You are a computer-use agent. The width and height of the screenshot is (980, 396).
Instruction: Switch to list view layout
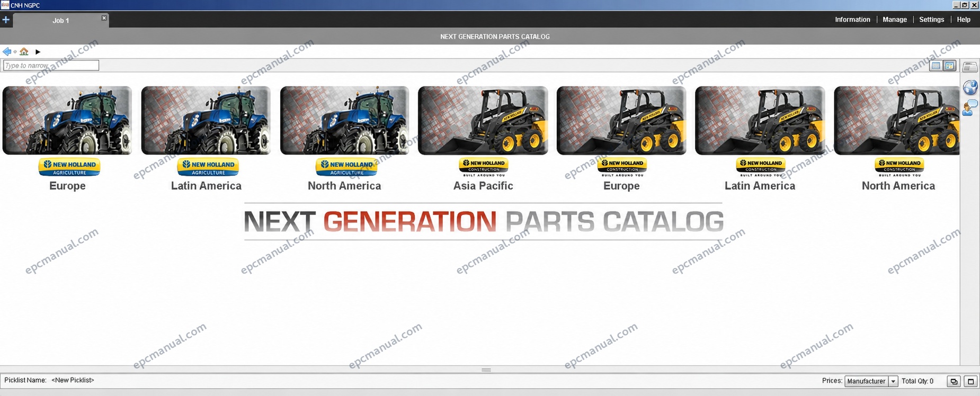[x=936, y=66]
